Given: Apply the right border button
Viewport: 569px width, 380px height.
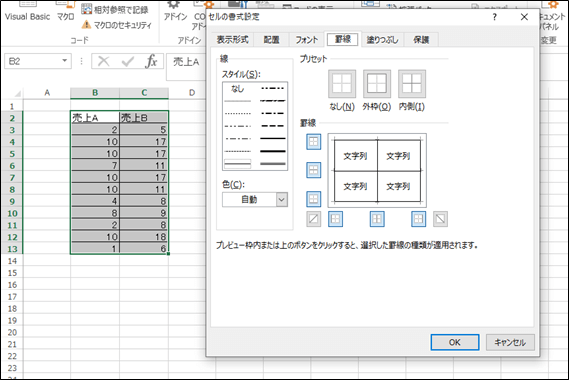Looking at the screenshot, I should click(418, 219).
